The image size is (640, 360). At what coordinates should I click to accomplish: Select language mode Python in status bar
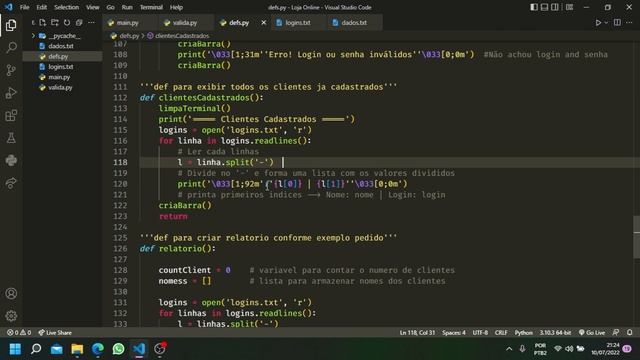[x=523, y=333]
